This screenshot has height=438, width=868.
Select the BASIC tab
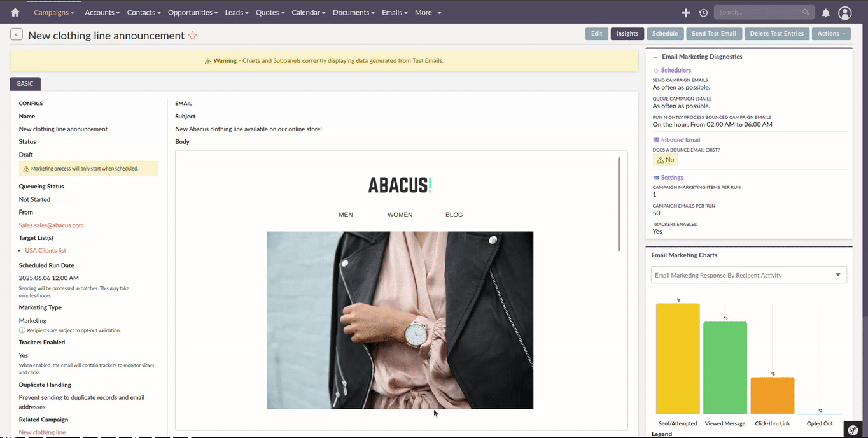point(25,83)
